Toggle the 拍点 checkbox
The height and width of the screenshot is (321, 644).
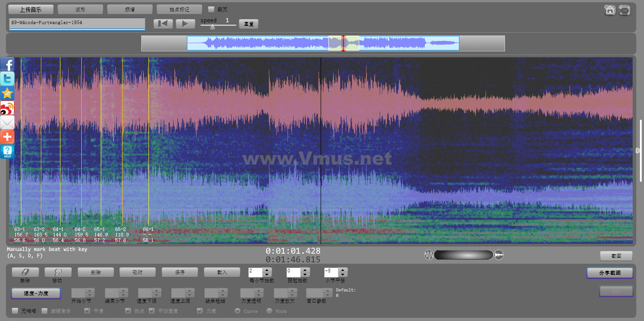point(128,311)
